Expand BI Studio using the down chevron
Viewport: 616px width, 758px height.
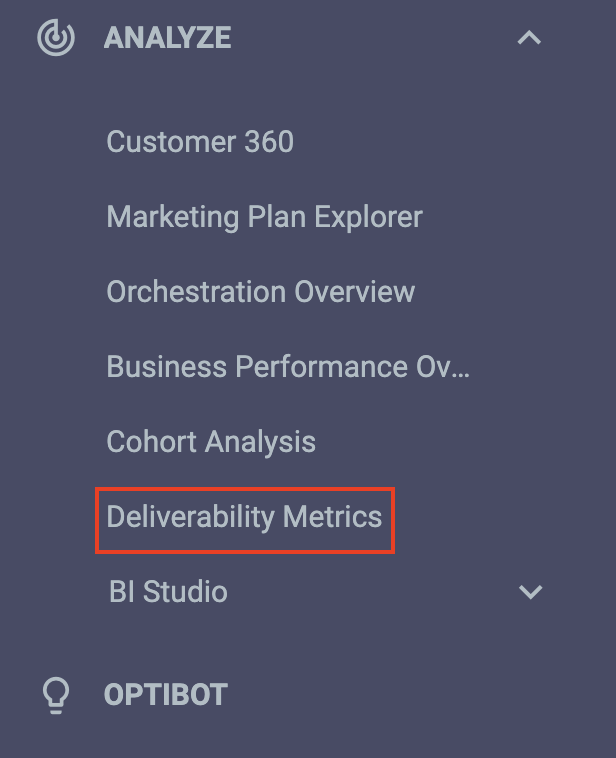pos(530,592)
